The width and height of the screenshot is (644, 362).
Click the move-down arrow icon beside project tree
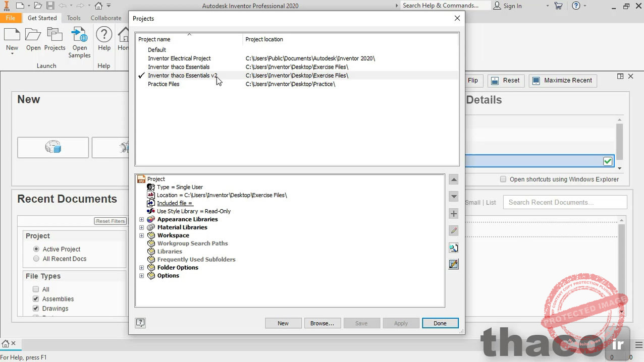(x=454, y=197)
